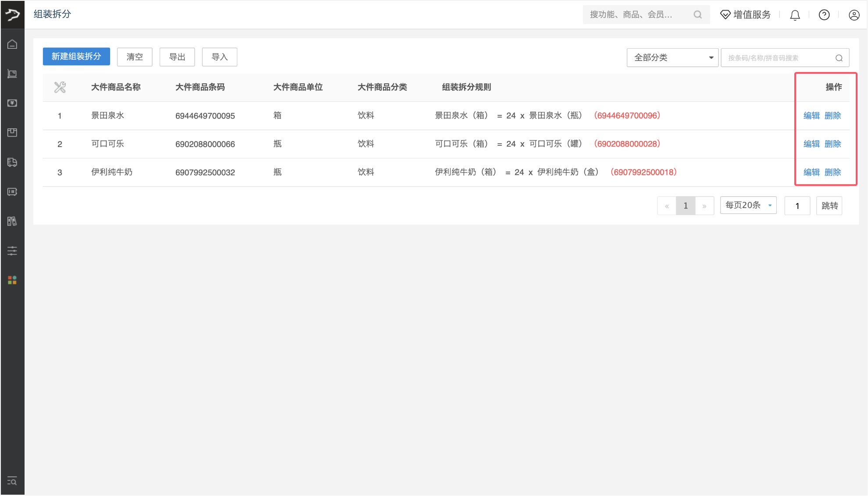Open the sliders settings sidebar icon
Screen dimensions: 868x496
(12, 251)
